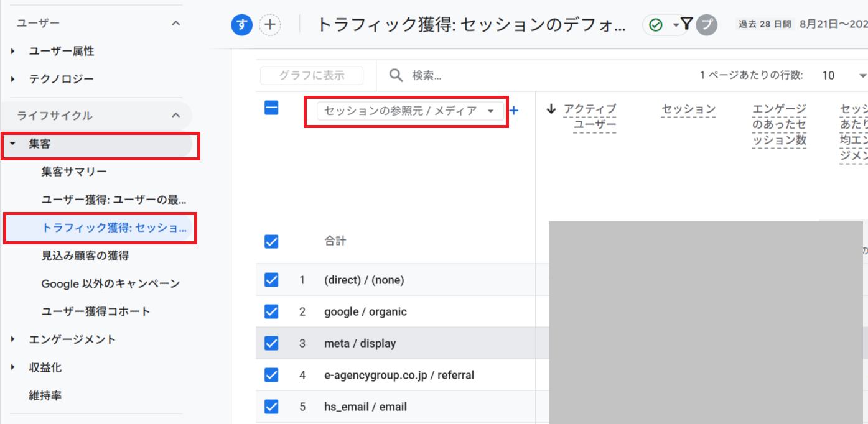Click the meta / display row label

tap(360, 343)
